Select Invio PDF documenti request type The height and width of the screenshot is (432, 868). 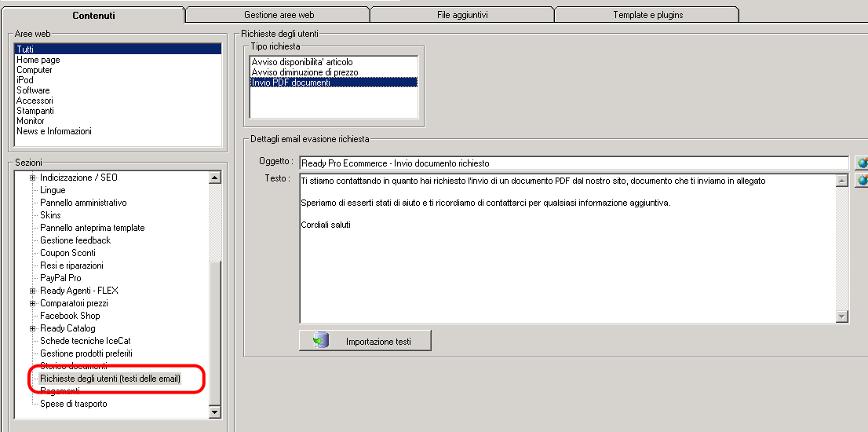[334, 82]
